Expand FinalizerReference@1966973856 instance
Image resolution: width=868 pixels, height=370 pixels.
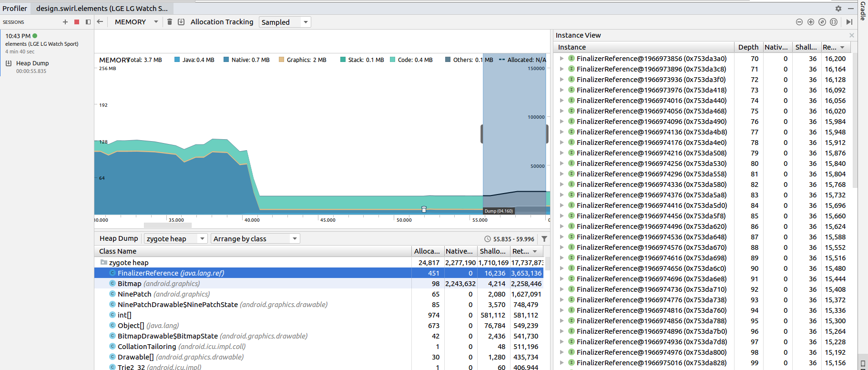tap(562, 59)
